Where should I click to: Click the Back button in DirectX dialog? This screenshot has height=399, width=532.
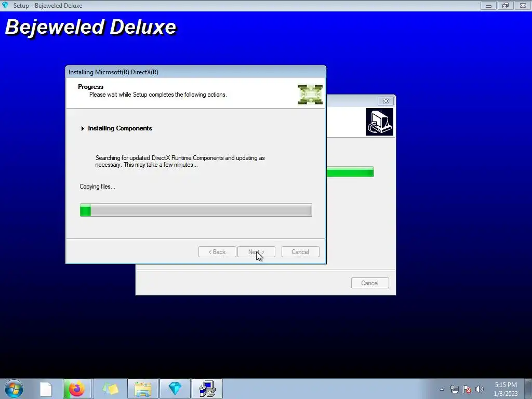coord(217,252)
